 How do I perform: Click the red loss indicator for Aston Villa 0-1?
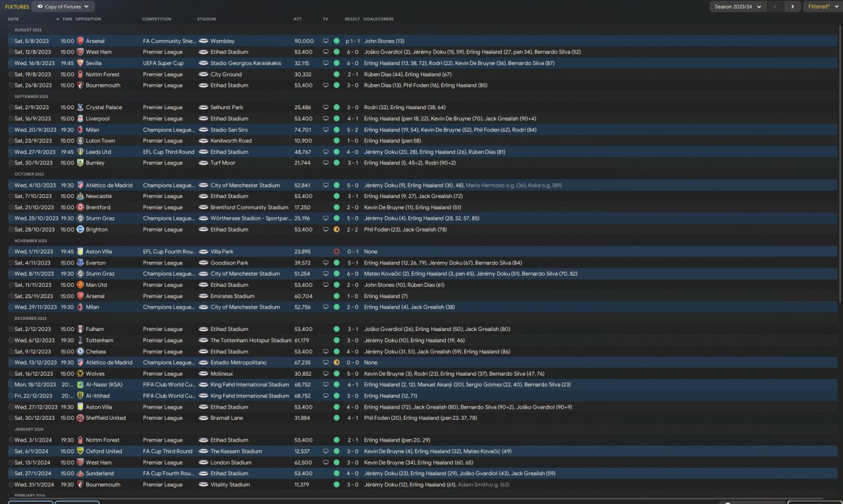click(337, 251)
